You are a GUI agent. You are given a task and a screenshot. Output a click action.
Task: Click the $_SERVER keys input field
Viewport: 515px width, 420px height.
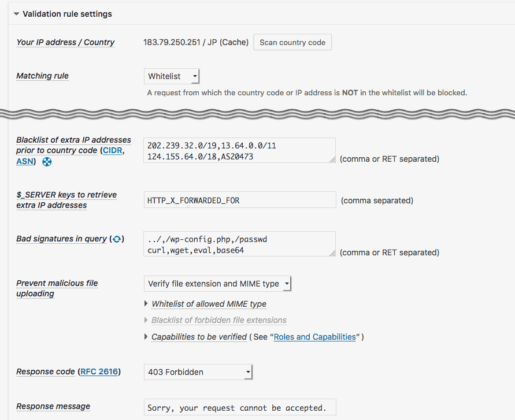click(x=239, y=200)
